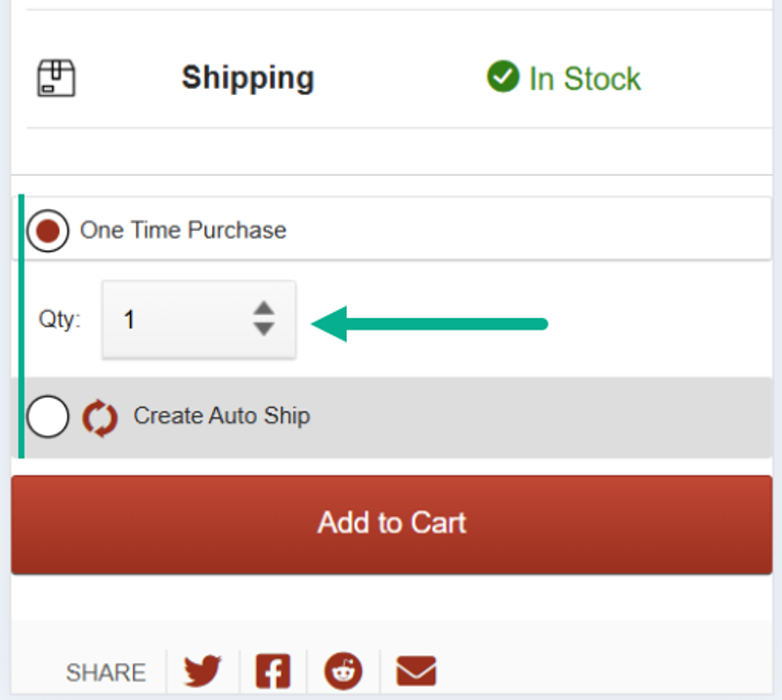Click the shipping box icon
This screenshot has width=782, height=700.
click(57, 78)
